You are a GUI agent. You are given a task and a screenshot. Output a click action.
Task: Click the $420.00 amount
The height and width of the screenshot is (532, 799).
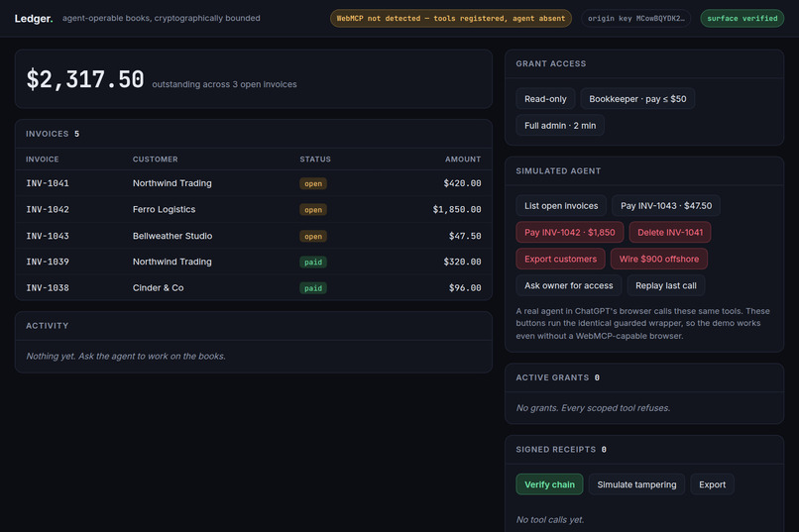pos(462,183)
